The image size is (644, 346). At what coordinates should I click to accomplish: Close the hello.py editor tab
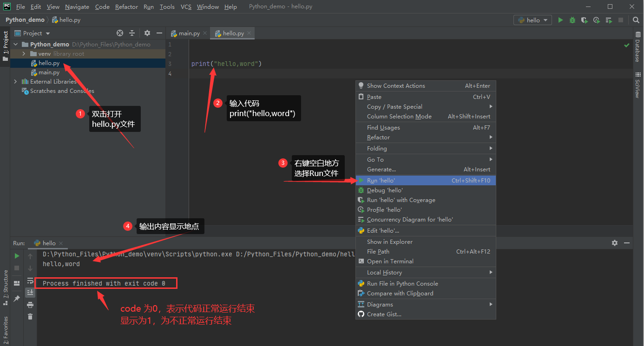tap(249, 33)
